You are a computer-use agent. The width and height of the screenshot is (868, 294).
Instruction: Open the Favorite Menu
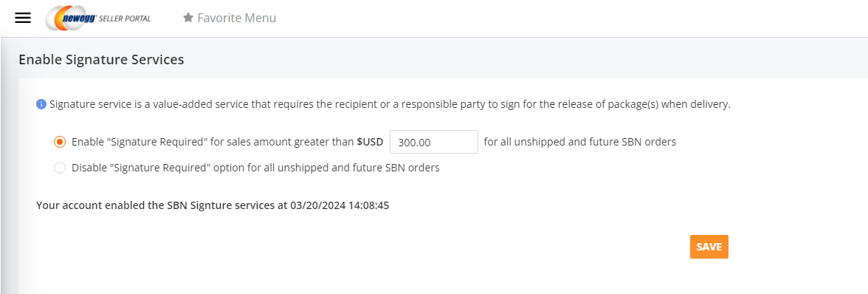coord(229,18)
